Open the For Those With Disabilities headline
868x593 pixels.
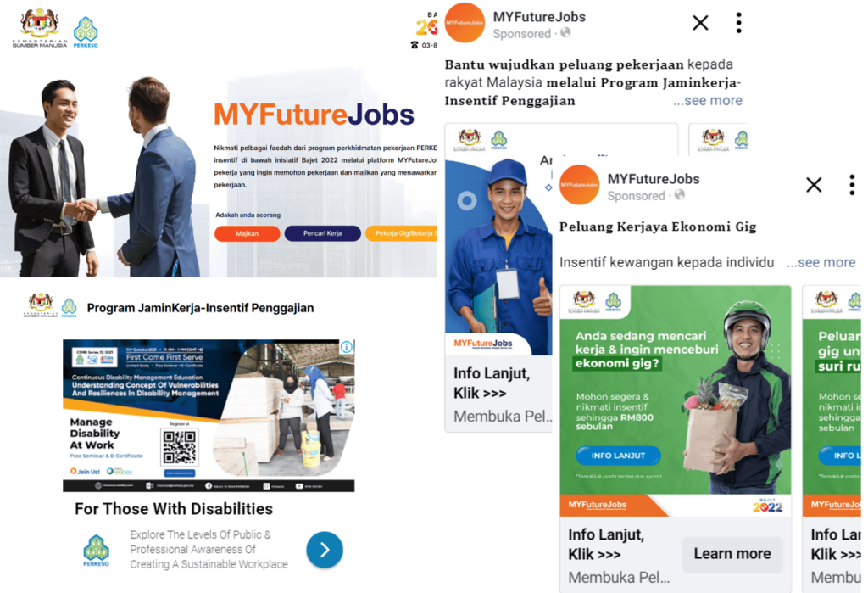tap(174, 509)
